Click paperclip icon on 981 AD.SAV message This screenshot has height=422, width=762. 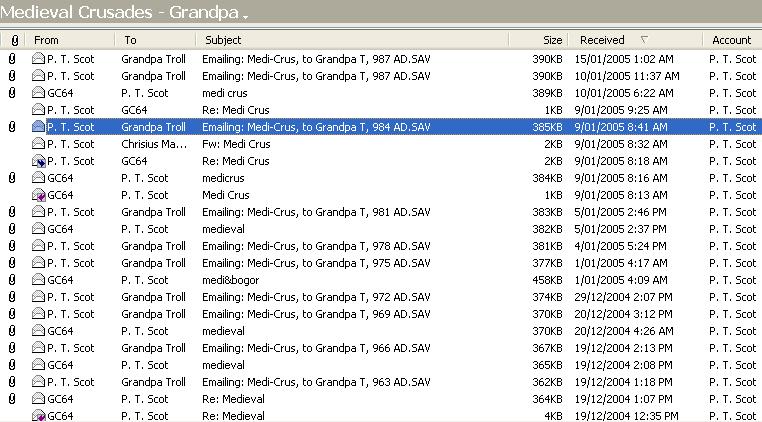coord(13,212)
